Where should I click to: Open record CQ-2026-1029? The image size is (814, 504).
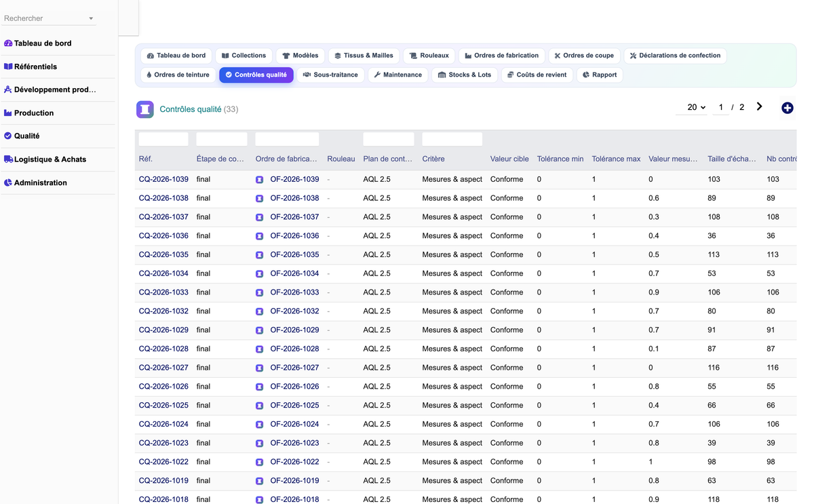tap(163, 330)
